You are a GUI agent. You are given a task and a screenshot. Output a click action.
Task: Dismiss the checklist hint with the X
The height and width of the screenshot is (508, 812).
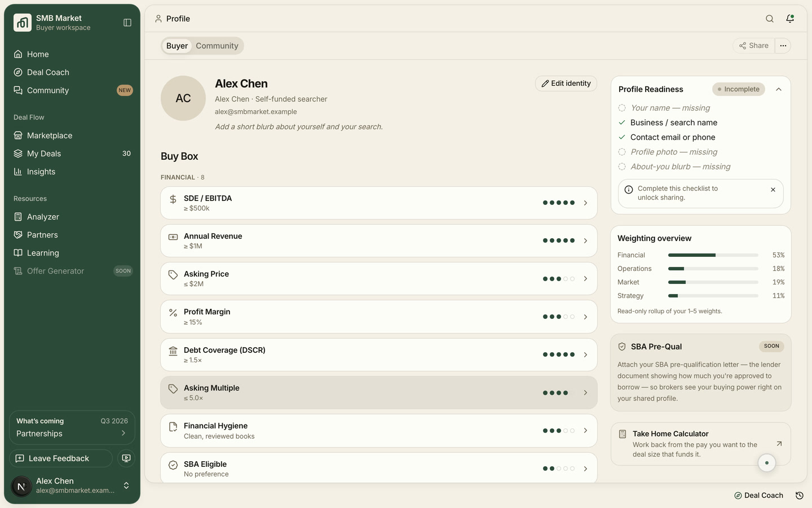[773, 190]
